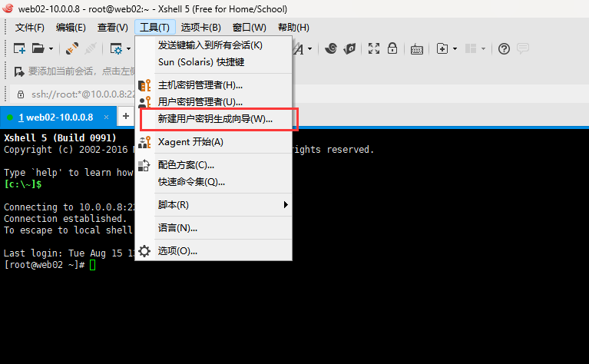
Task: Select 新建用户密钥生成向导(W)... entry
Action: click(x=213, y=119)
